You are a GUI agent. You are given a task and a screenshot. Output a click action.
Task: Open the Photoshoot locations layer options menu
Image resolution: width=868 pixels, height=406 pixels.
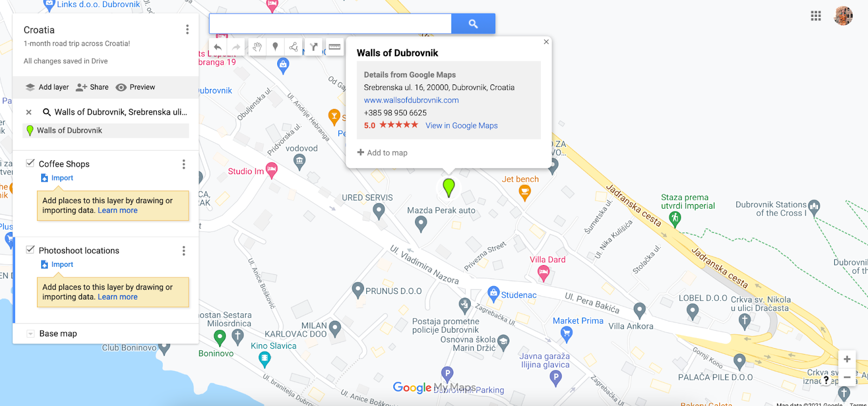(184, 250)
